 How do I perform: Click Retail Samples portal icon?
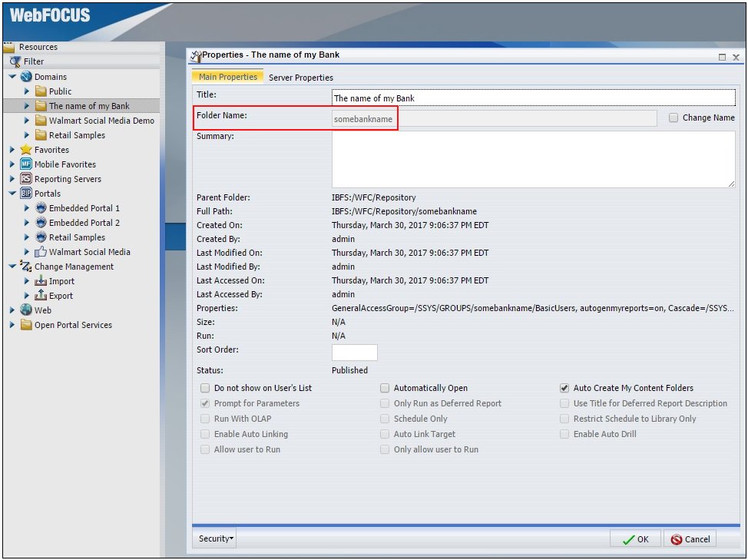point(41,237)
